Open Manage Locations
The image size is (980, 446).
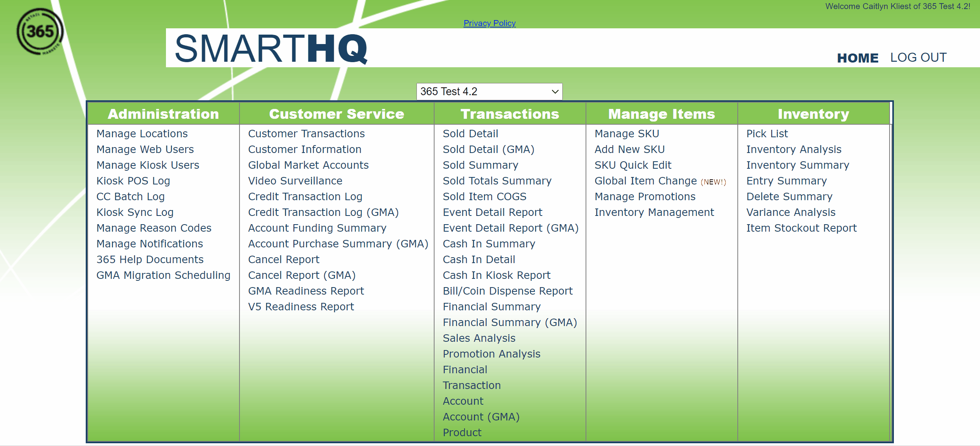coord(142,134)
